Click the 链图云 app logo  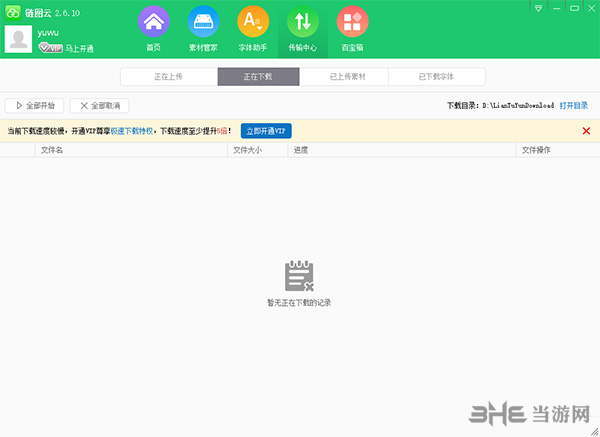[13, 13]
